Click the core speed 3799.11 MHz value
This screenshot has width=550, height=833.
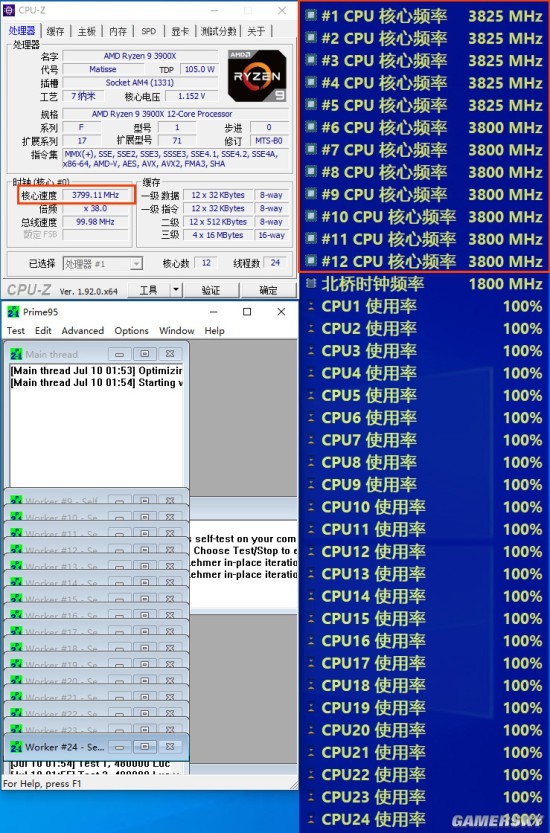[95, 195]
